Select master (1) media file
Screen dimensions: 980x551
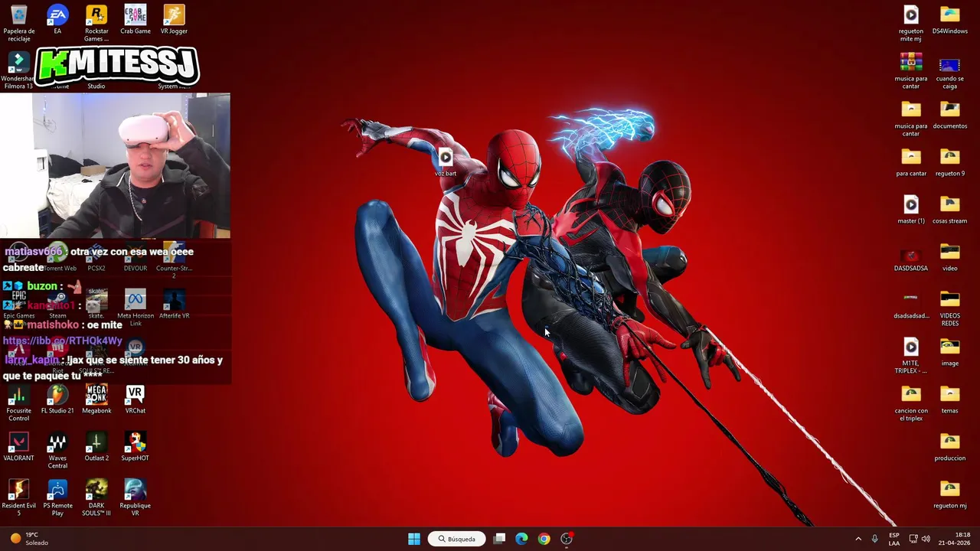point(911,210)
